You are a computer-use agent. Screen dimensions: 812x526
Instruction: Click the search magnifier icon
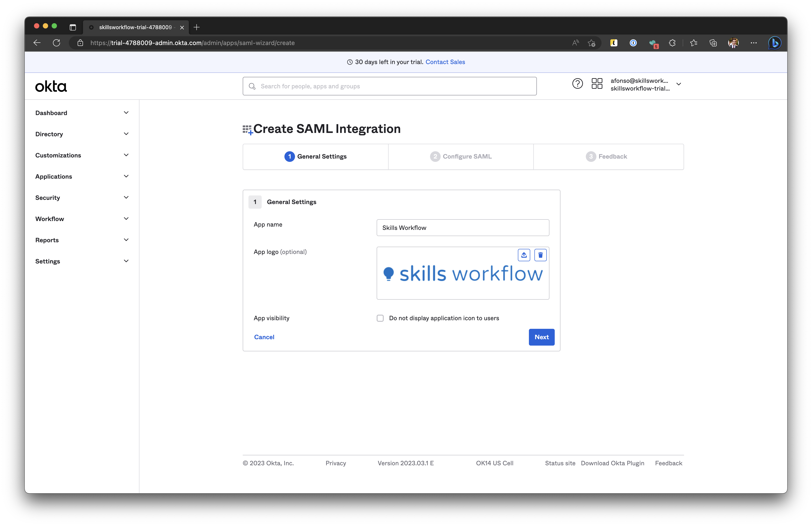252,86
